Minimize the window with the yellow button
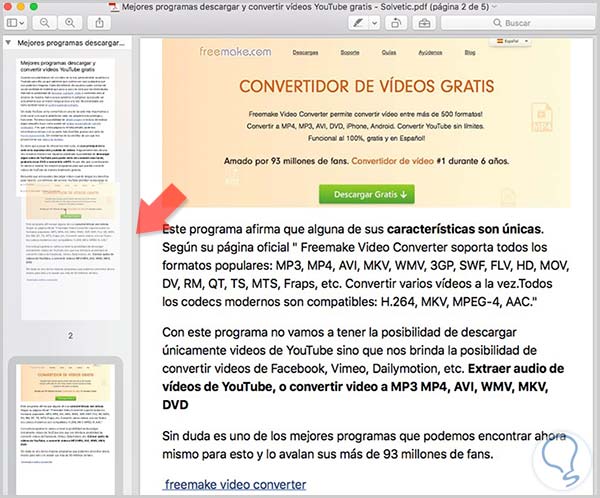Viewport: 600px width, 498px height. point(21,7)
